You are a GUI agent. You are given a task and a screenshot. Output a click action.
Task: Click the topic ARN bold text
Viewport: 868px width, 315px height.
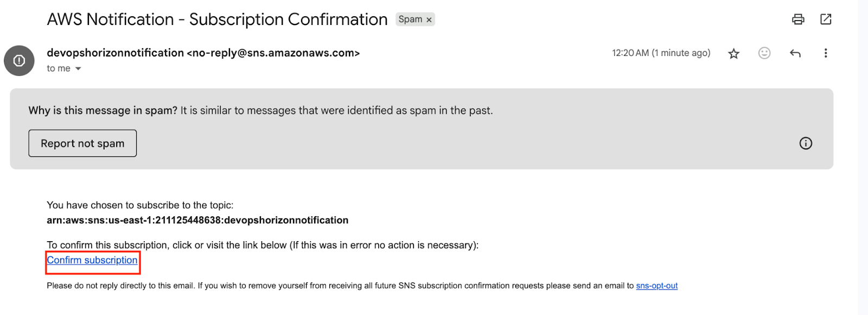197,220
